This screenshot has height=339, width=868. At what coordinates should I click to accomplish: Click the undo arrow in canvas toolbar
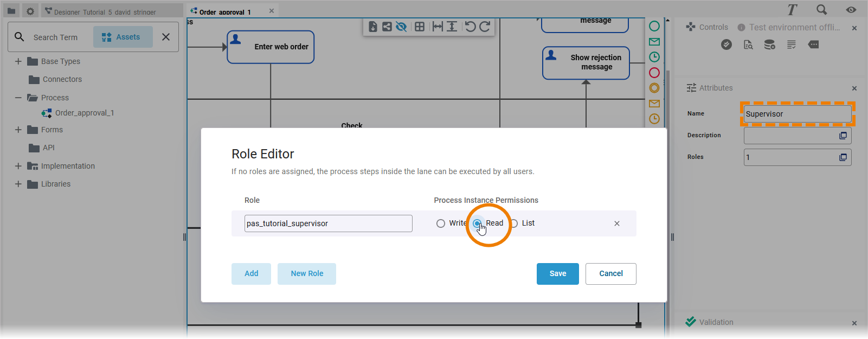click(470, 27)
